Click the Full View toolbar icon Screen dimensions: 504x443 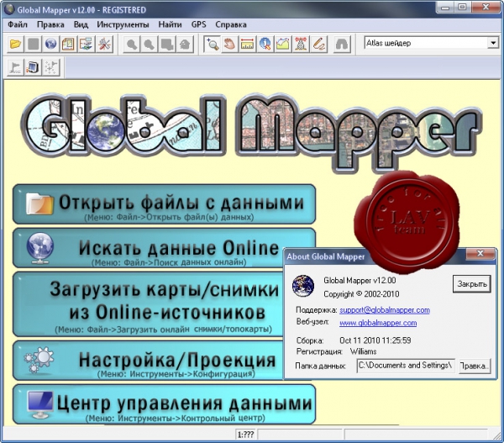[167, 44]
